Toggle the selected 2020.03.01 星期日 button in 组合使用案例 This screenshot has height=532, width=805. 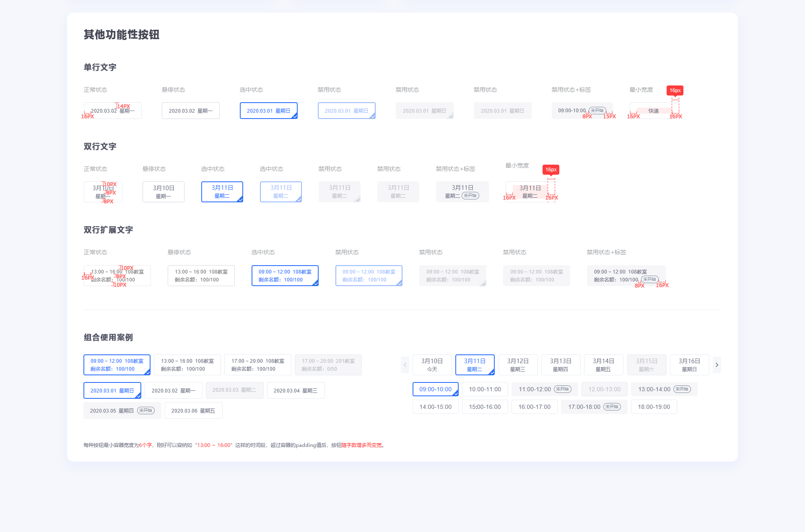click(x=112, y=390)
